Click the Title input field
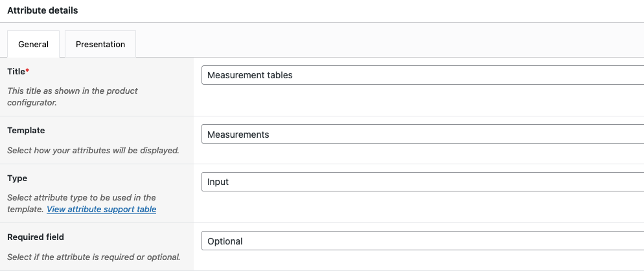644x271 pixels. pyautogui.click(x=422, y=75)
